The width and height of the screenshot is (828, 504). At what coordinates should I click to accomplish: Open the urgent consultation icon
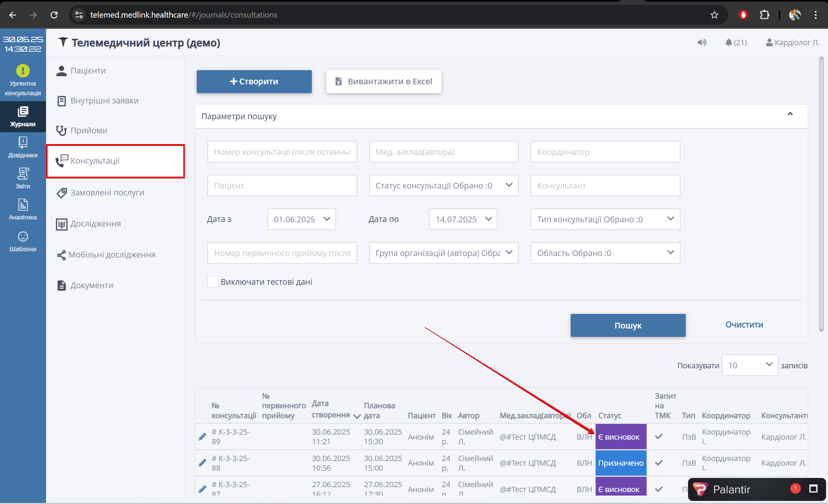pos(23,71)
